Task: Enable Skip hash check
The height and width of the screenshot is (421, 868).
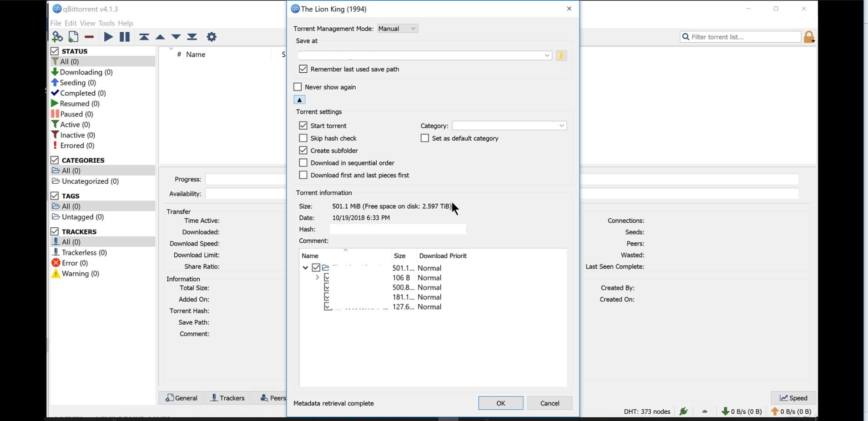Action: coord(303,138)
